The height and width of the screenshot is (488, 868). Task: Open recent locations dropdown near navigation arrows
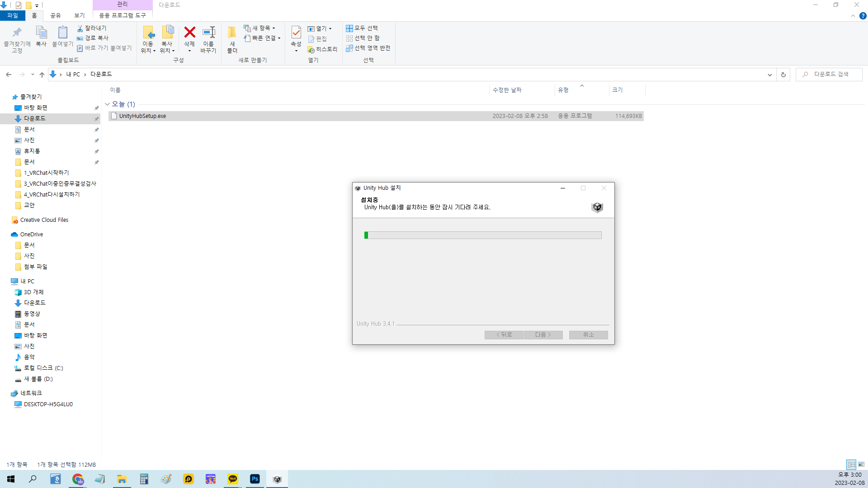(33, 75)
